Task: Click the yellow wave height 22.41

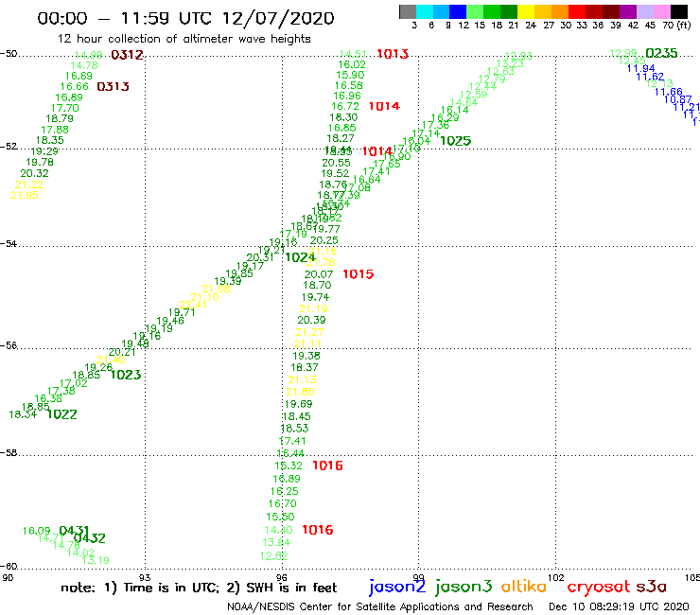Action: [x=192, y=305]
